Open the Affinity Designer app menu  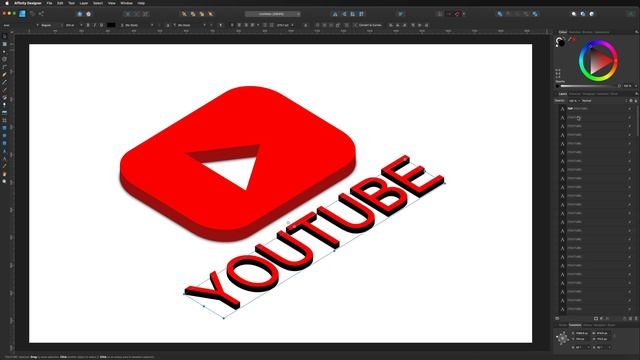click(28, 3)
